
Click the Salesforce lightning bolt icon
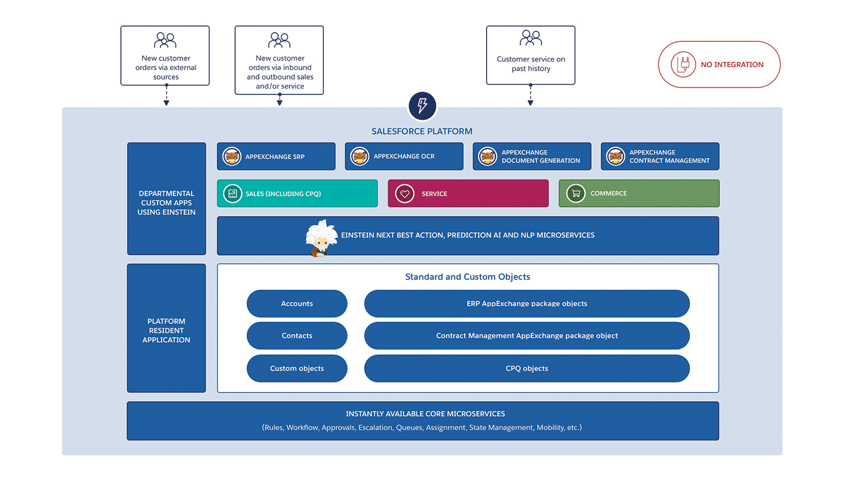(422, 106)
